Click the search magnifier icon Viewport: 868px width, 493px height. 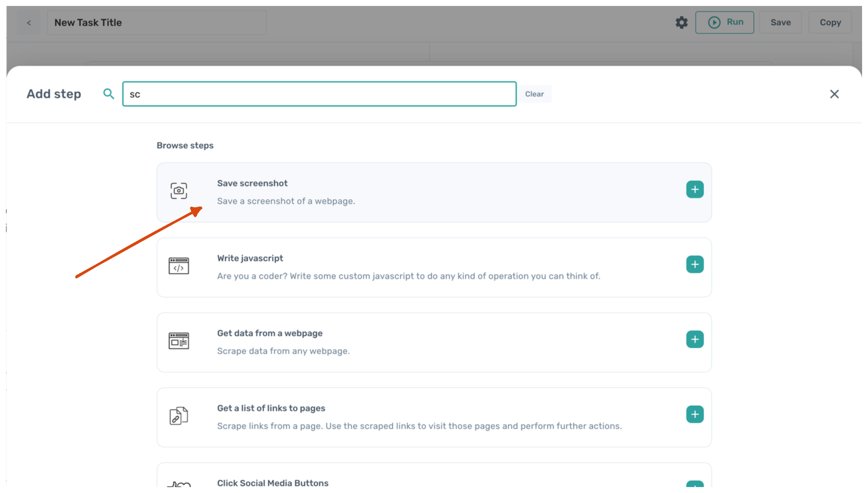[108, 94]
